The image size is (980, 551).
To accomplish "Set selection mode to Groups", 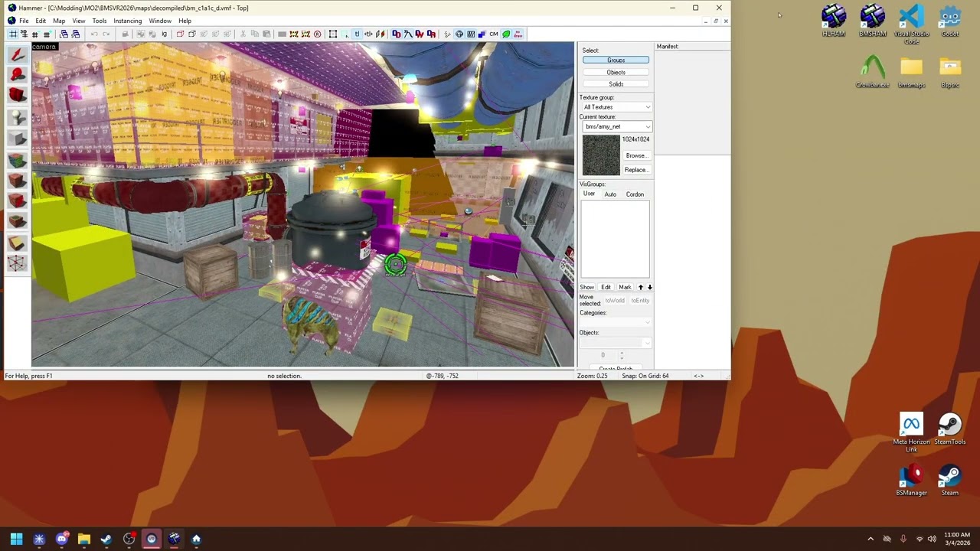I will click(616, 60).
